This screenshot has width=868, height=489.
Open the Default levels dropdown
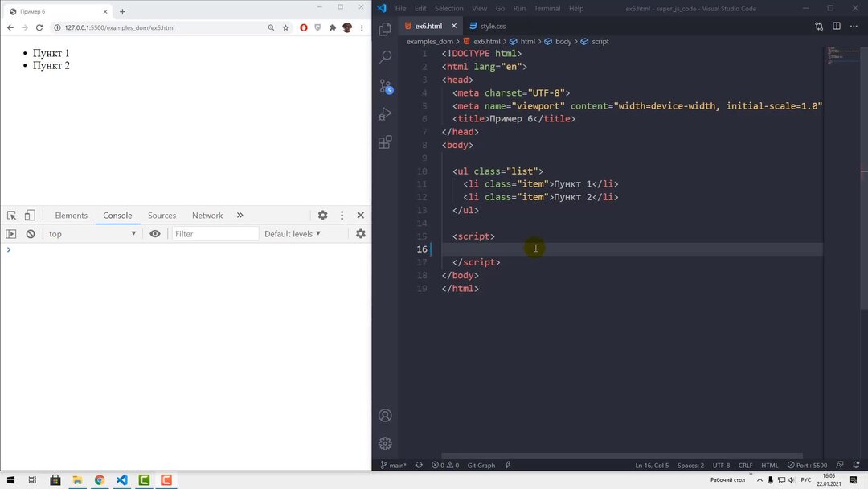(x=293, y=234)
